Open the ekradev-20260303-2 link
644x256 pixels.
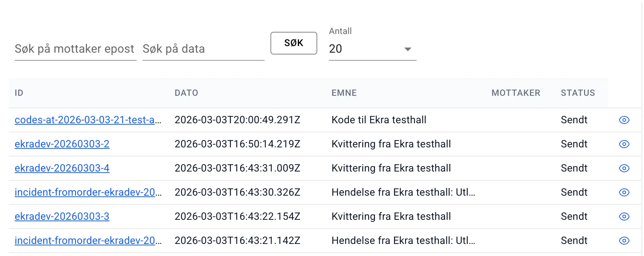[62, 144]
